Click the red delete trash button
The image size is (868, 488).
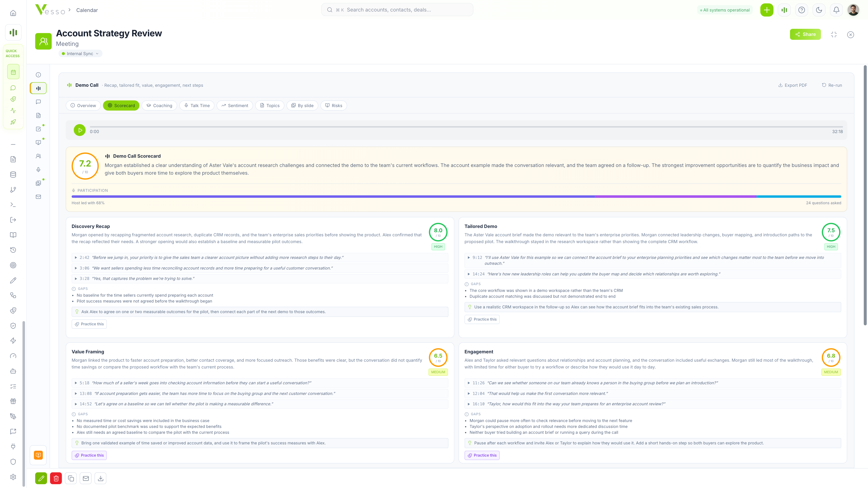(x=56, y=478)
